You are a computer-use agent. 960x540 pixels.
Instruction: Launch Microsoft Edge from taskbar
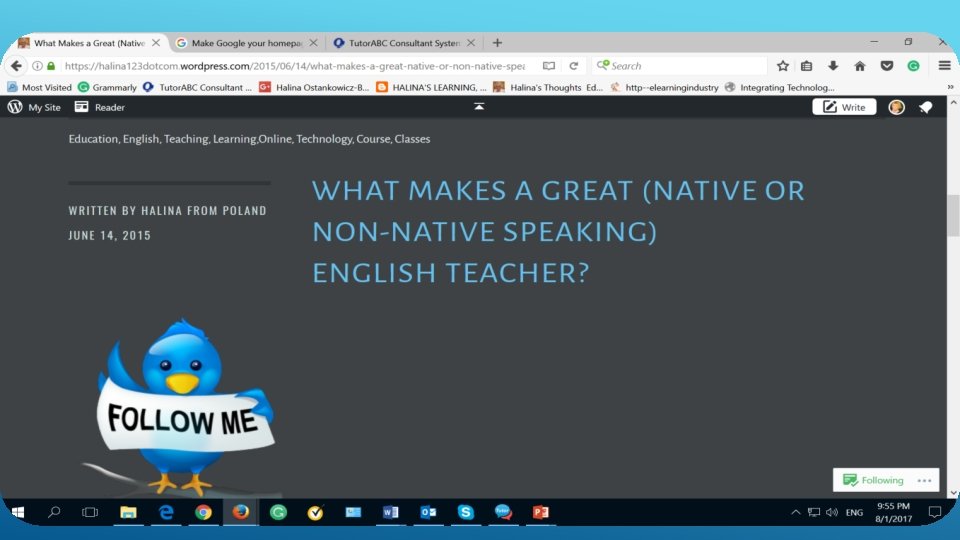[166, 512]
